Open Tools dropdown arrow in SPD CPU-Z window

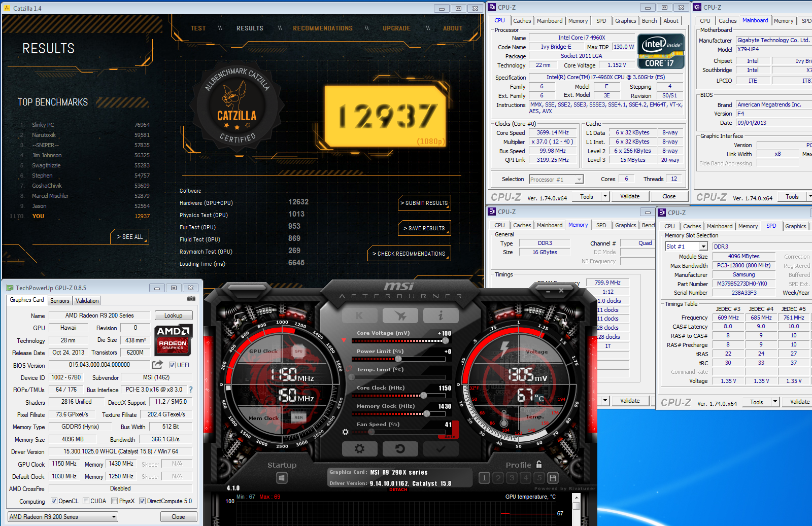(775, 402)
